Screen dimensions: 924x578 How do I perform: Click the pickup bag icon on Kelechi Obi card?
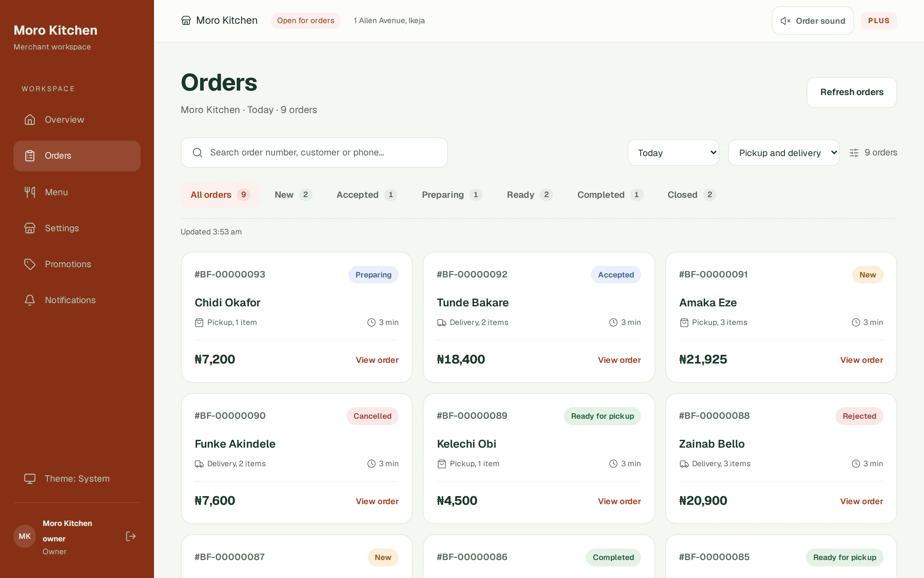(x=441, y=464)
